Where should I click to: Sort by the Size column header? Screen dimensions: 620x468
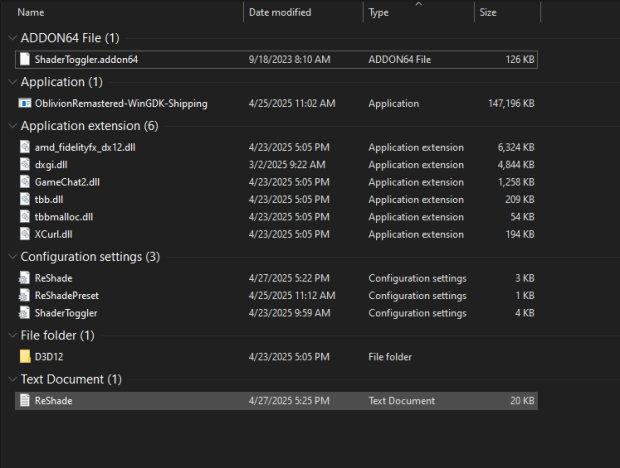488,13
